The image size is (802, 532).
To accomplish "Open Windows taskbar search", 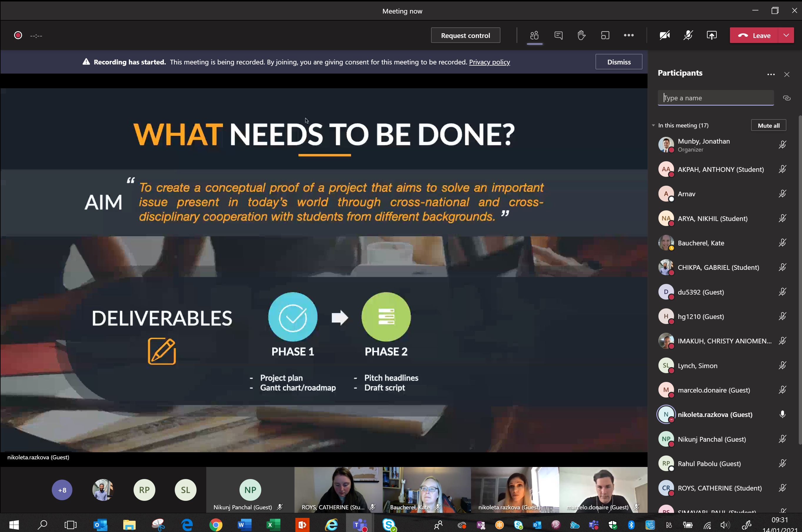I will [x=42, y=525].
